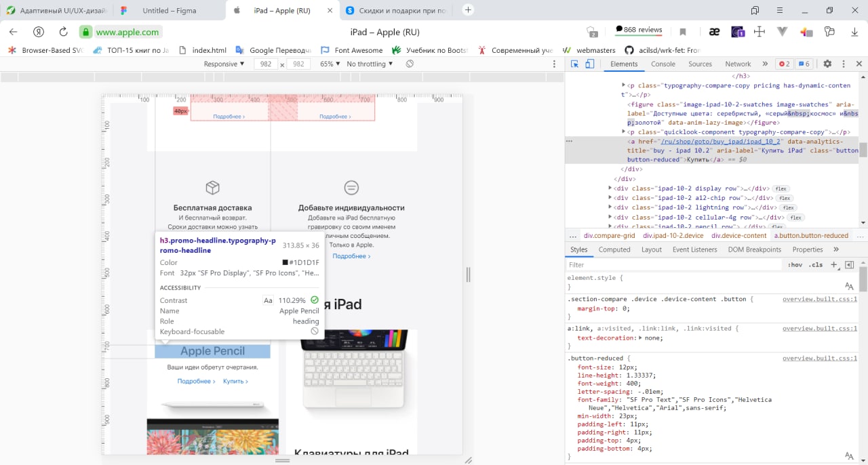The height and width of the screenshot is (465, 868).
Task: Click the rotate screen icon in device toolbar
Action: 410,64
